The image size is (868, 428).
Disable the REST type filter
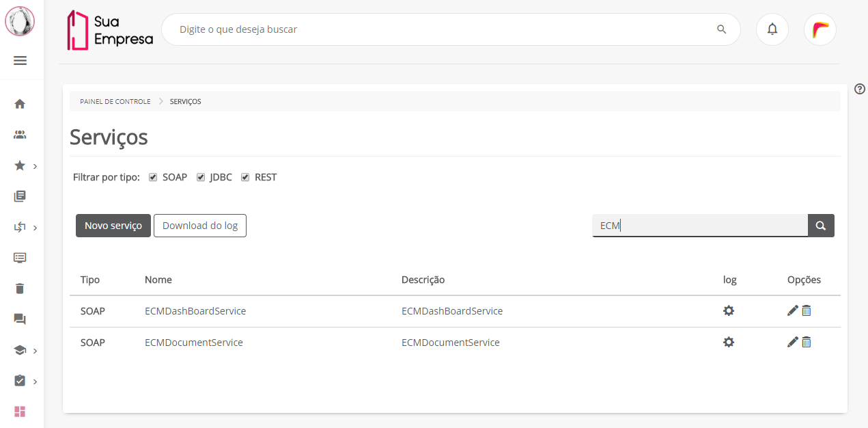point(245,178)
